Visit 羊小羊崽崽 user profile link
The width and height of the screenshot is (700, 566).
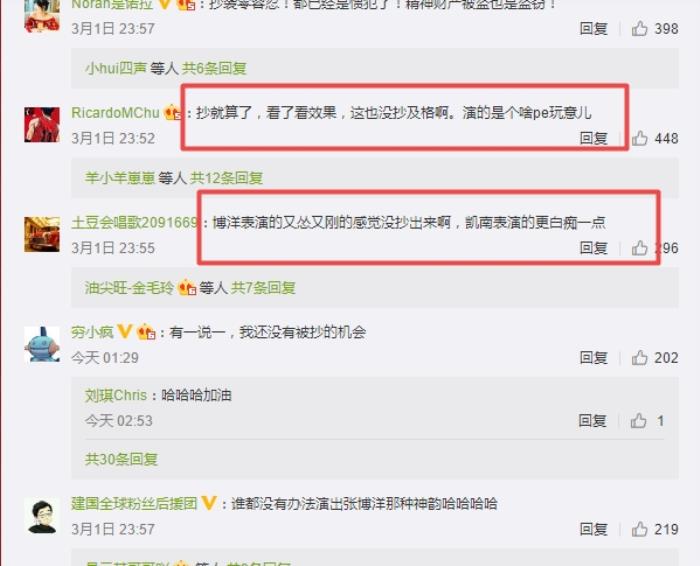(x=120, y=178)
